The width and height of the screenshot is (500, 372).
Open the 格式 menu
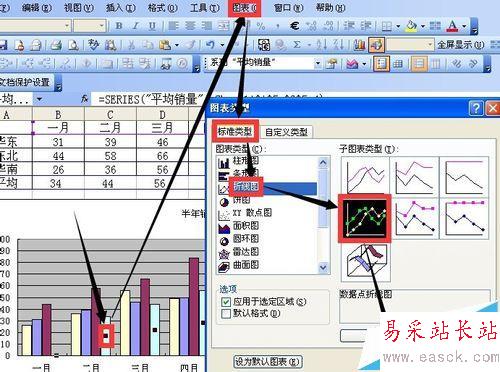pos(163,8)
